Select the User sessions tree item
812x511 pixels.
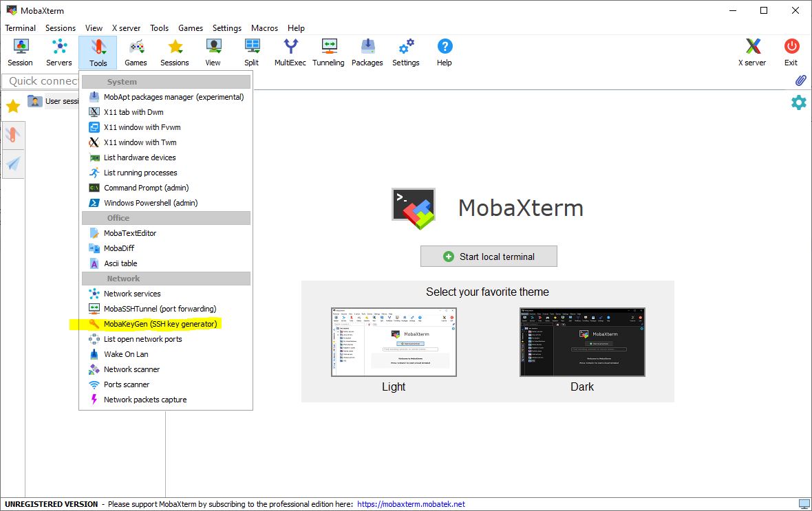[54, 101]
